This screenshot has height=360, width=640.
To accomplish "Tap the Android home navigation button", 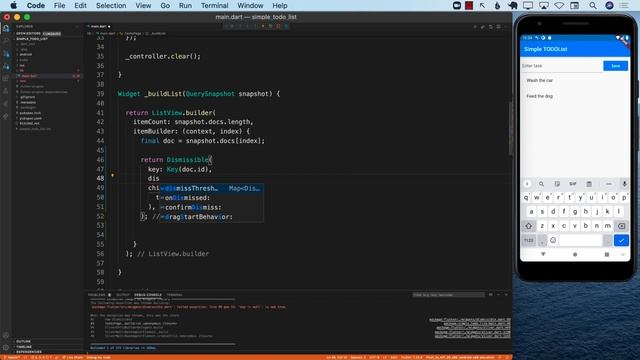I will tap(575, 254).
